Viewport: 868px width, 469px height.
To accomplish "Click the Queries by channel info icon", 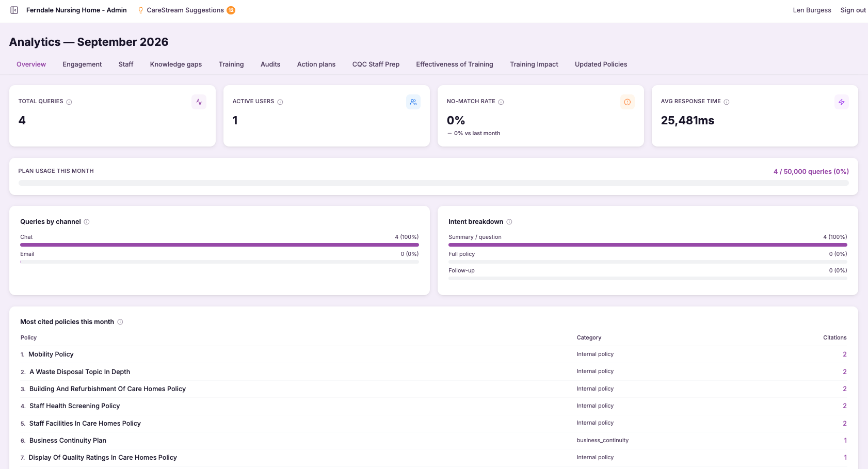I will [x=87, y=222].
